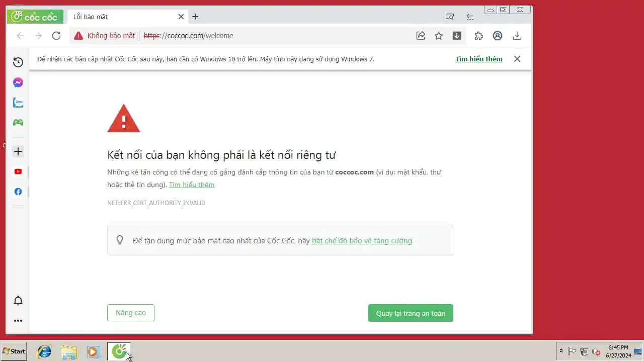Click the NET::ERR_CERT_AUTHORITY_INVALID error code

[156, 203]
